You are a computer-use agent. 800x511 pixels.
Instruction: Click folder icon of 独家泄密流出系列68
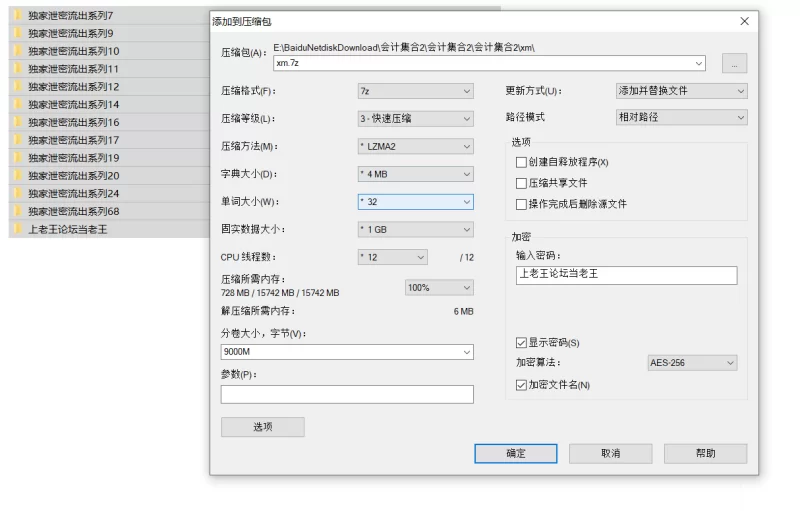coord(18,211)
